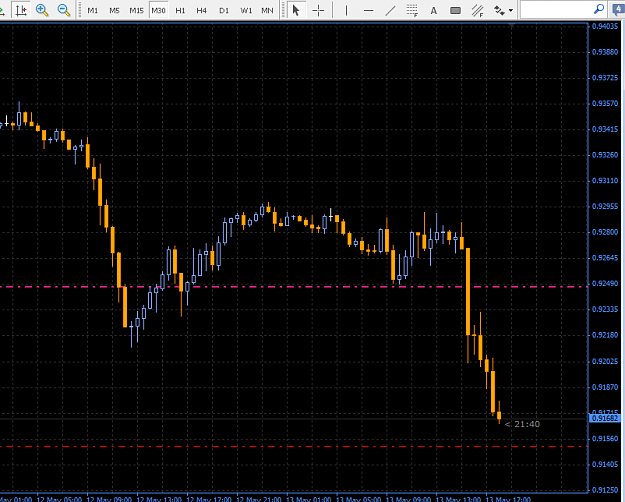Image resolution: width=625 pixels, height=502 pixels.
Task: Click the 13 May 17:00 time label
Action: (x=509, y=499)
